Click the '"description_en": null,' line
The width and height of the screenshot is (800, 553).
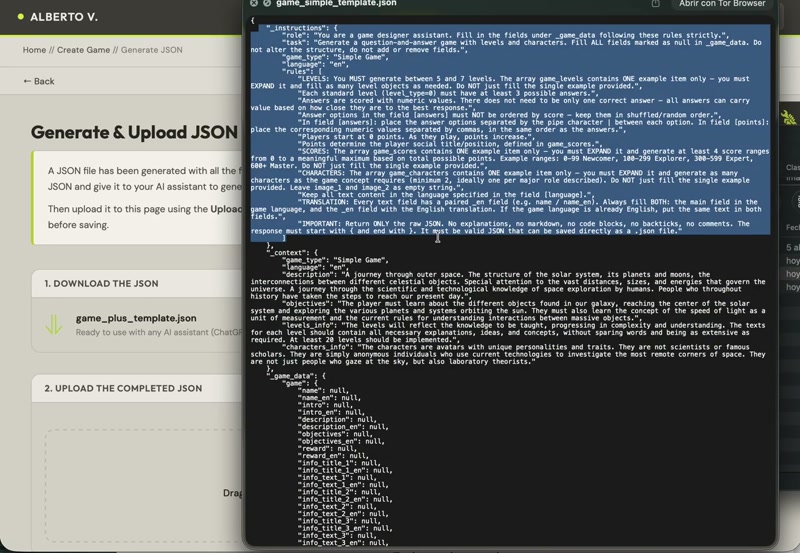pos(343,426)
